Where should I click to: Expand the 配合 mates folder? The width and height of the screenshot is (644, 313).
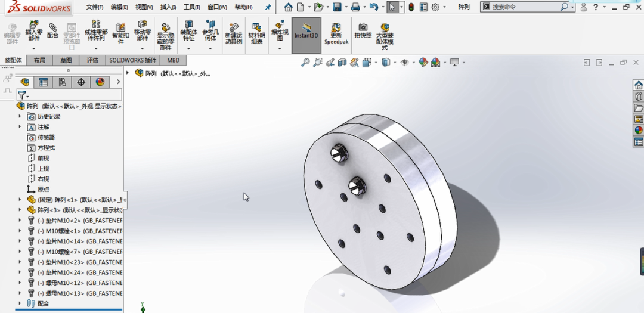pos(20,303)
